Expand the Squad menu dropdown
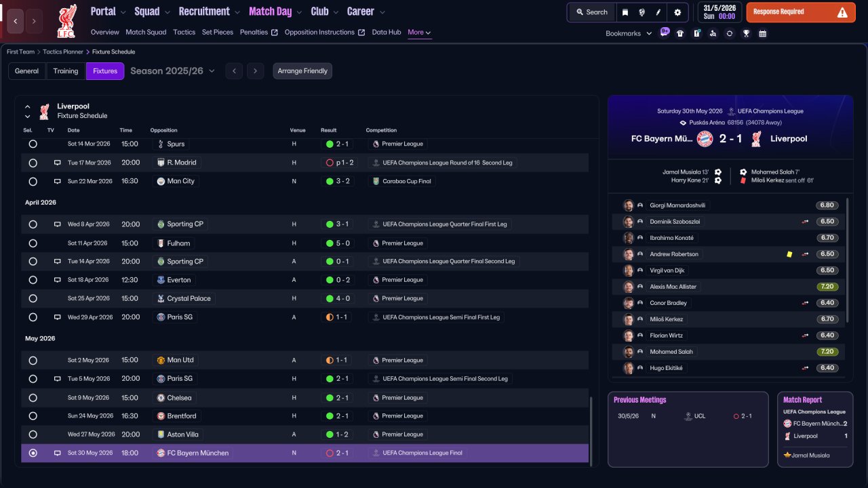The image size is (868, 488). pyautogui.click(x=167, y=12)
